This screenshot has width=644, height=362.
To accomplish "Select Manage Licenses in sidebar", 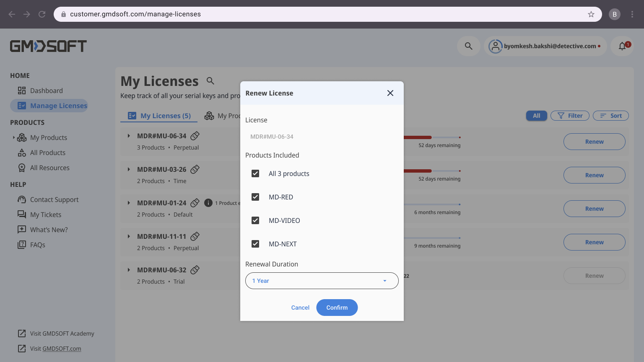I will pyautogui.click(x=49, y=106).
